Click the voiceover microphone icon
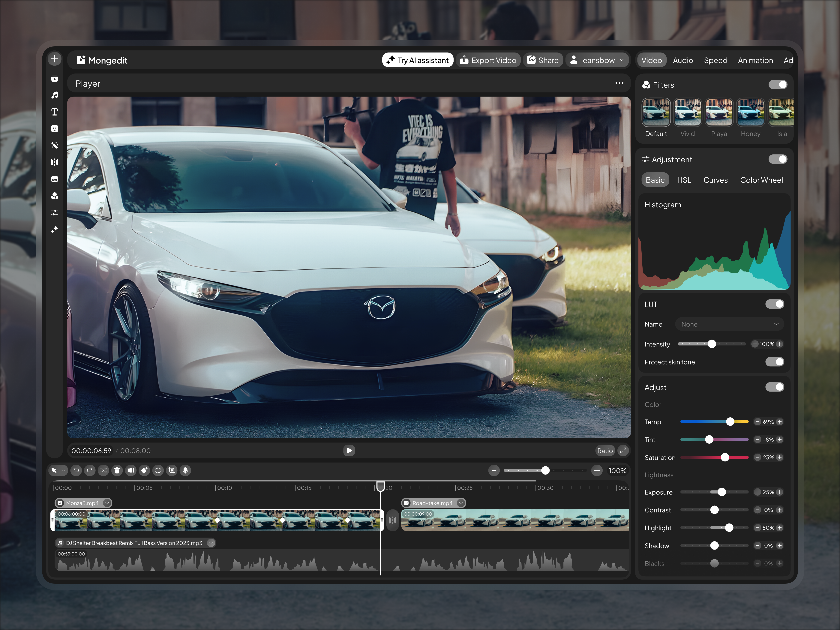The width and height of the screenshot is (840, 630). click(x=185, y=470)
